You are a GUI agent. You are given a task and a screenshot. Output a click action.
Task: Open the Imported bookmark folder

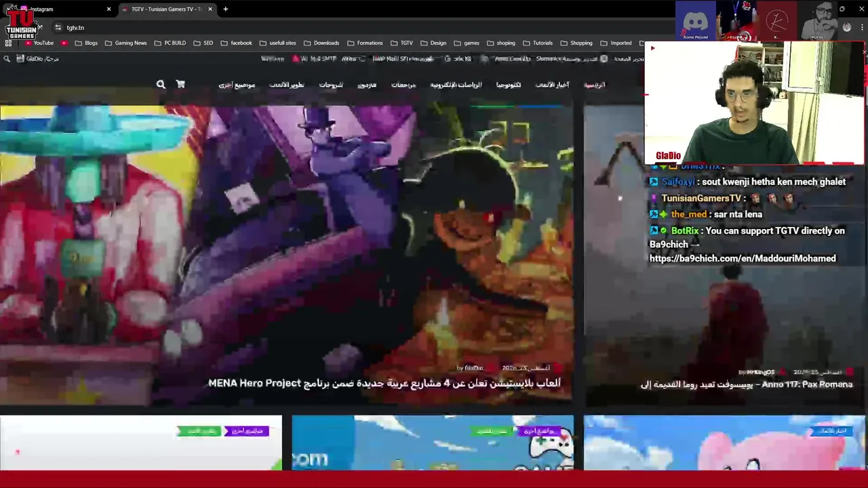(x=616, y=43)
